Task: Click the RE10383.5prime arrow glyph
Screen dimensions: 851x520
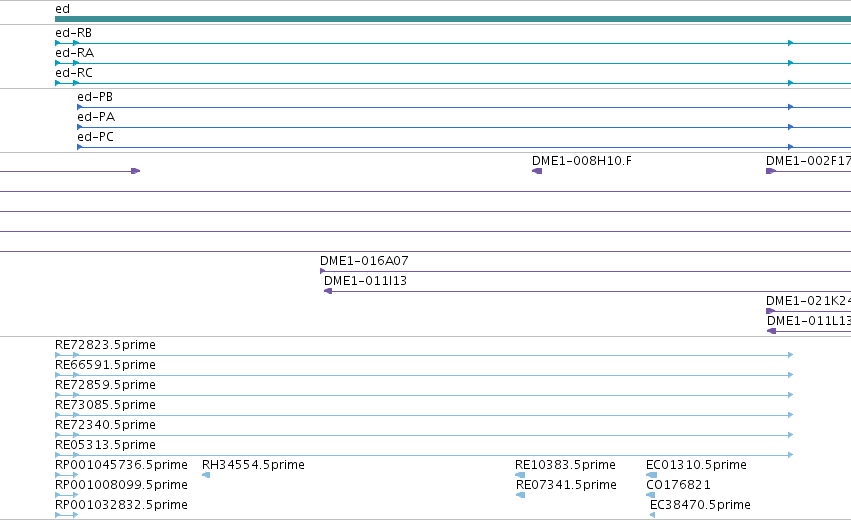Action: 520,475
